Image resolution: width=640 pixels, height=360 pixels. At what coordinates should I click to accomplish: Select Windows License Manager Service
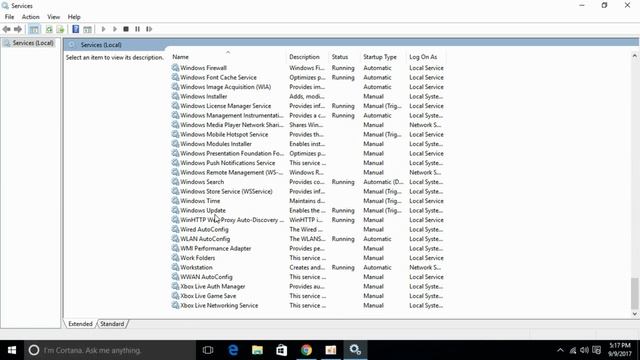(225, 106)
